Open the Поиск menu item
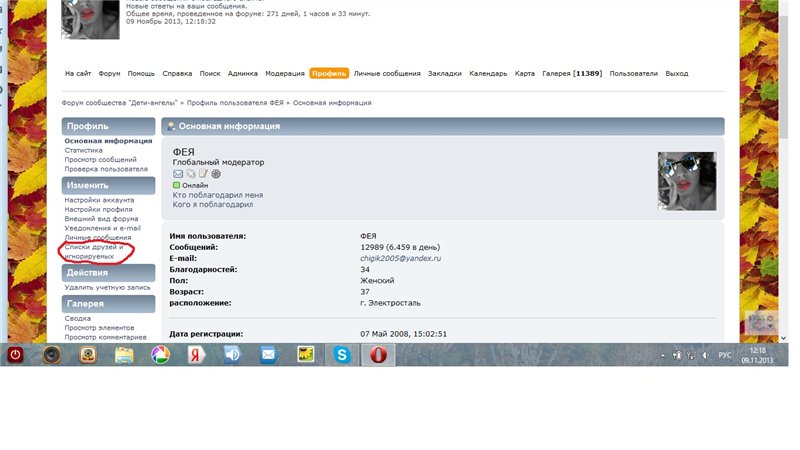Viewport: 800px width, 450px height. [x=210, y=73]
